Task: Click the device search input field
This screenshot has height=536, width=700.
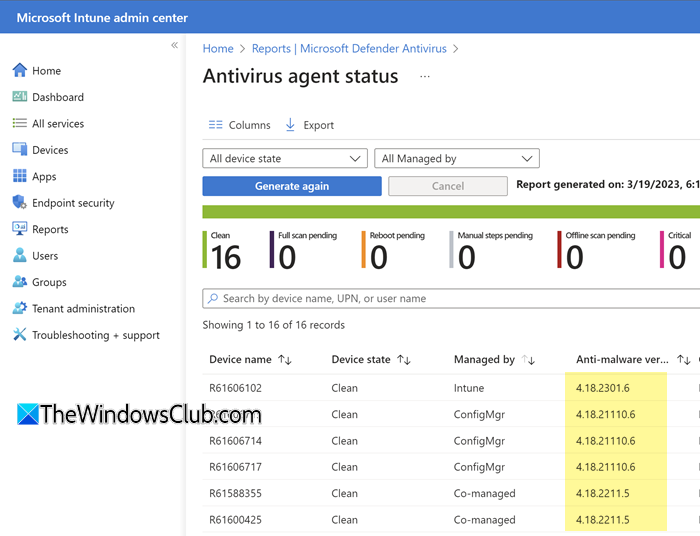Action: tap(450, 298)
